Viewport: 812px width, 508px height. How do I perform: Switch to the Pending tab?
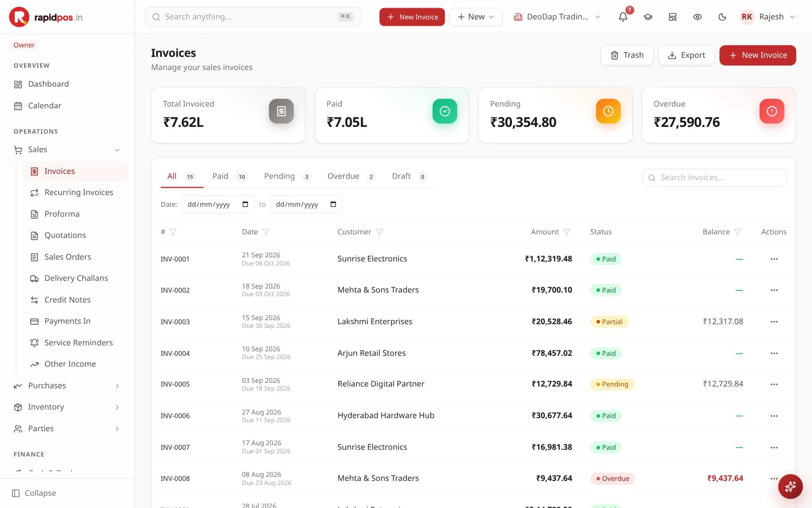click(287, 177)
